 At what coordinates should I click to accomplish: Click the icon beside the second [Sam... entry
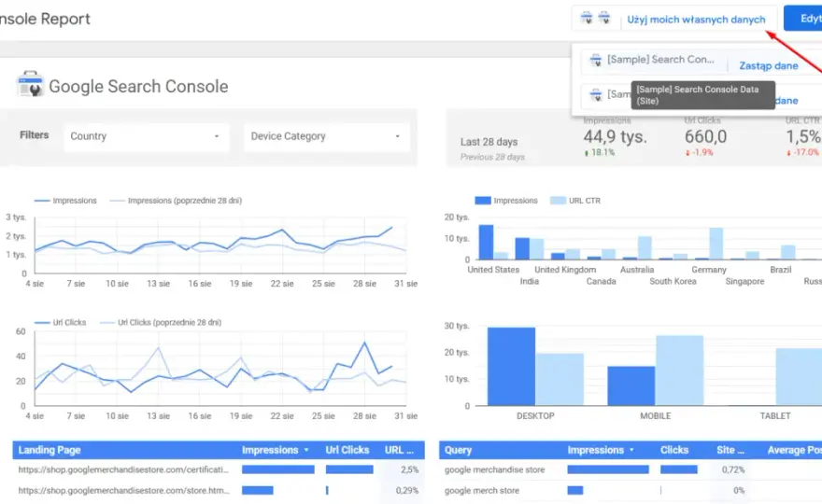tap(596, 95)
